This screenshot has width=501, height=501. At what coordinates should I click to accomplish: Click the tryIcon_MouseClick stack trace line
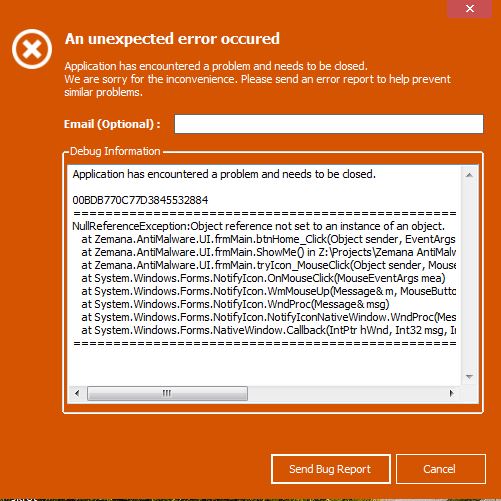pos(268,265)
